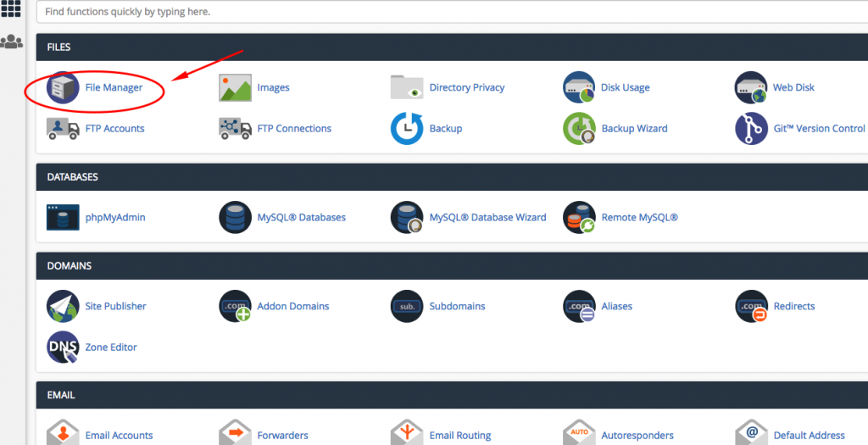Click the Images icon
The image size is (868, 445).
click(236, 87)
